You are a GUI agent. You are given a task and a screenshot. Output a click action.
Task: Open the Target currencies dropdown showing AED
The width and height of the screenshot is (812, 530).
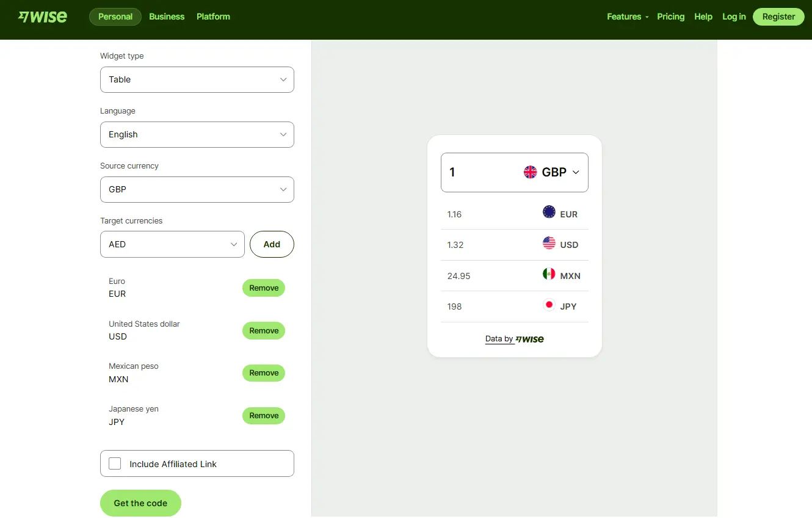click(x=172, y=244)
